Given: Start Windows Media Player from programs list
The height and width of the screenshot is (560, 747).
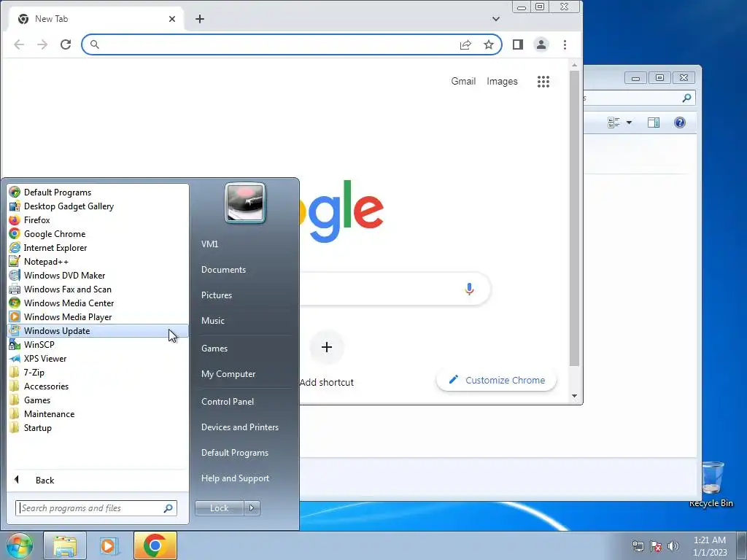Looking at the screenshot, I should pos(98,316).
